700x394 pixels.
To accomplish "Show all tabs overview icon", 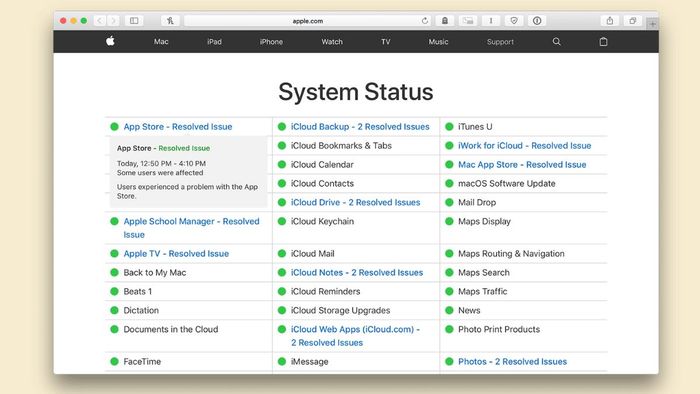I will coord(633,21).
